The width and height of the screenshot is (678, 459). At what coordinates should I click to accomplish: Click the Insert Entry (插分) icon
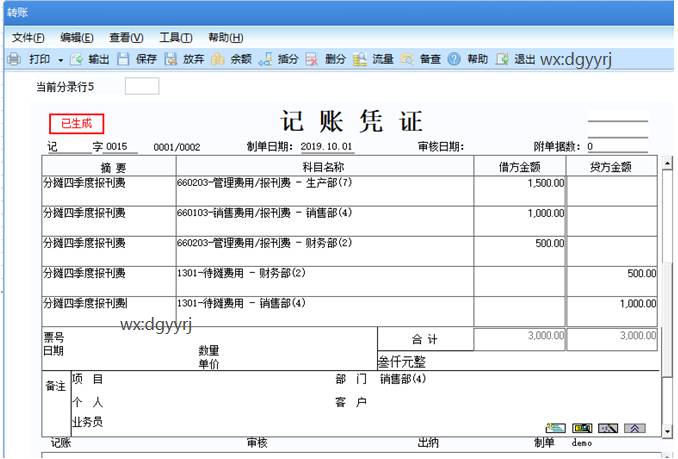pos(265,60)
